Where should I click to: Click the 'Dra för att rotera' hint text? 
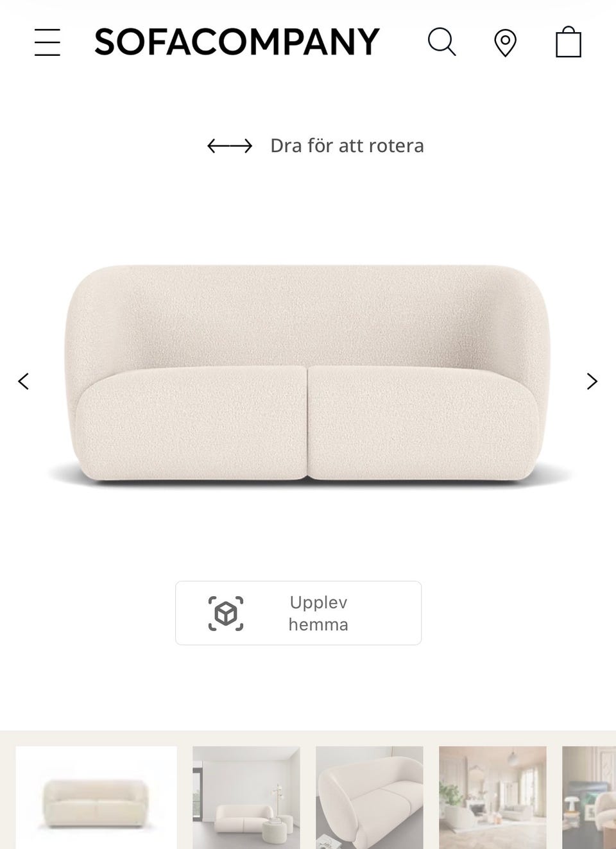pyautogui.click(x=347, y=146)
